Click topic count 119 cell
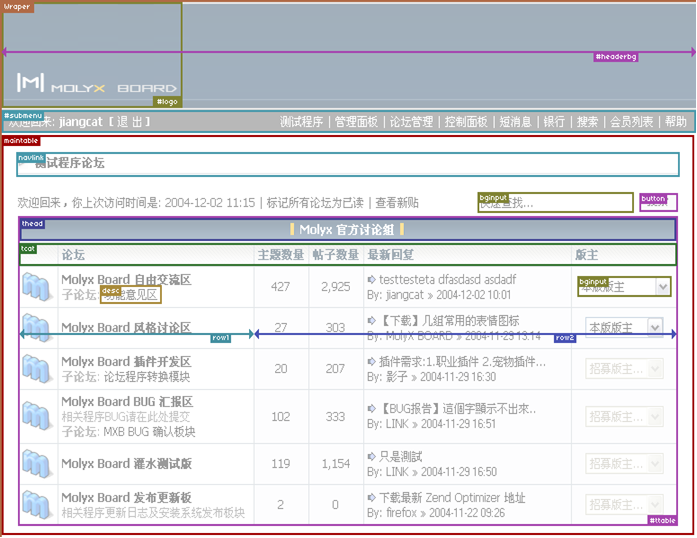Screen dimensions: 697x538 click(280, 464)
